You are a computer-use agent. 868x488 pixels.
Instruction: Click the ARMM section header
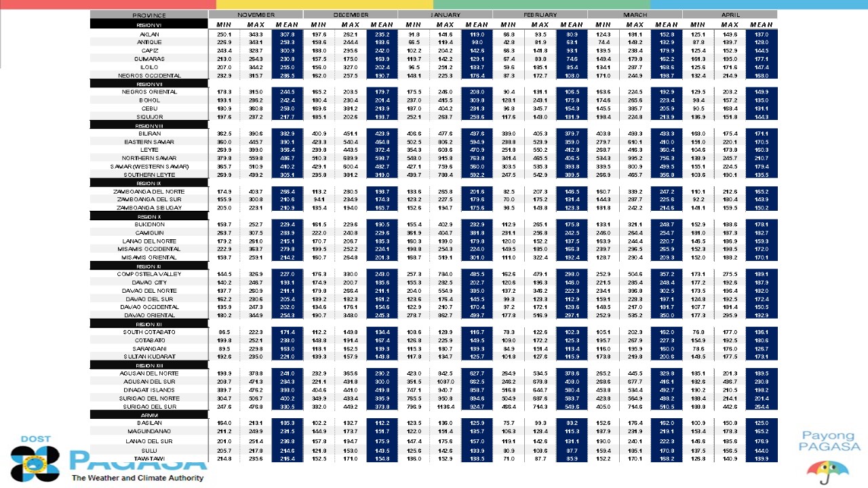pyautogui.click(x=149, y=414)
